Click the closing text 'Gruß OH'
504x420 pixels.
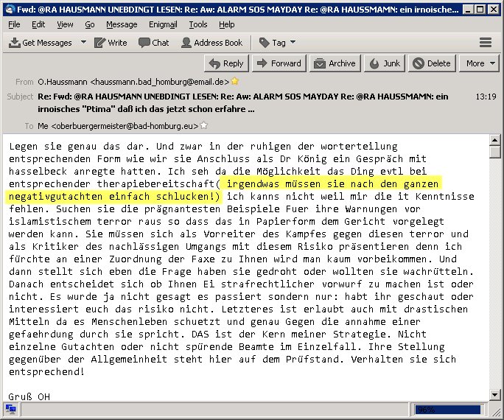[29, 397]
